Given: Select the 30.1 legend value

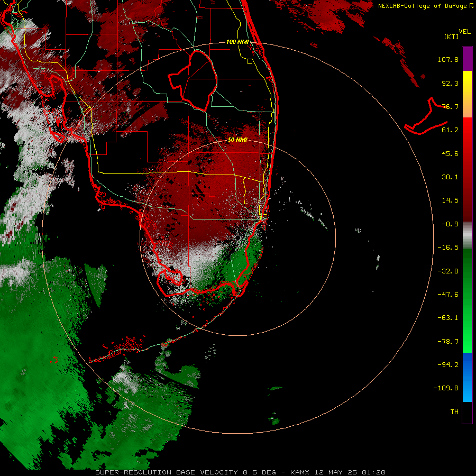Looking at the screenshot, I should pyautogui.click(x=450, y=177).
